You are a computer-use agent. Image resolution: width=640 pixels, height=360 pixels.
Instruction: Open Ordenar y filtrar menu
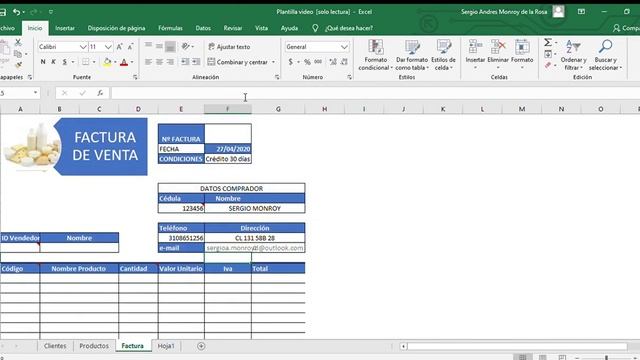573,55
